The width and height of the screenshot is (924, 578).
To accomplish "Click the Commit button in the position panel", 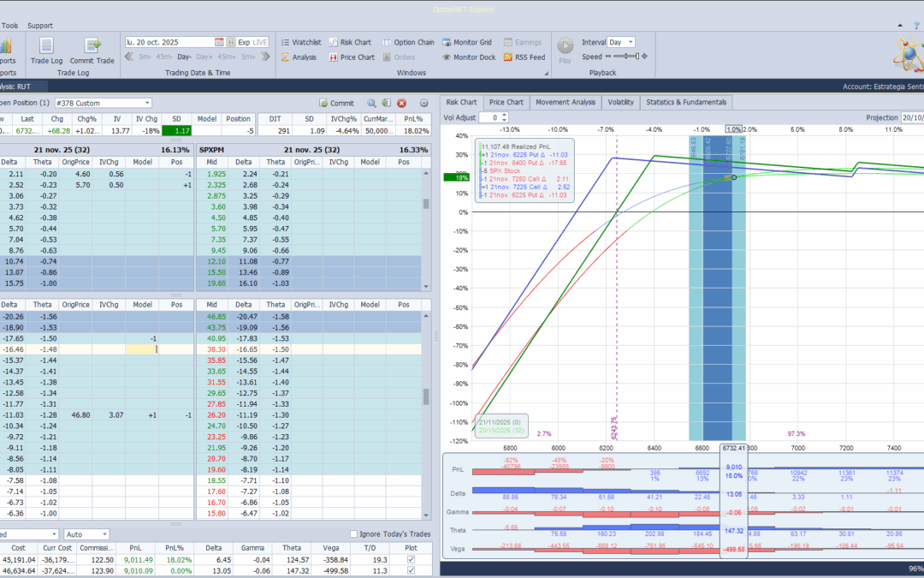I will coord(336,104).
